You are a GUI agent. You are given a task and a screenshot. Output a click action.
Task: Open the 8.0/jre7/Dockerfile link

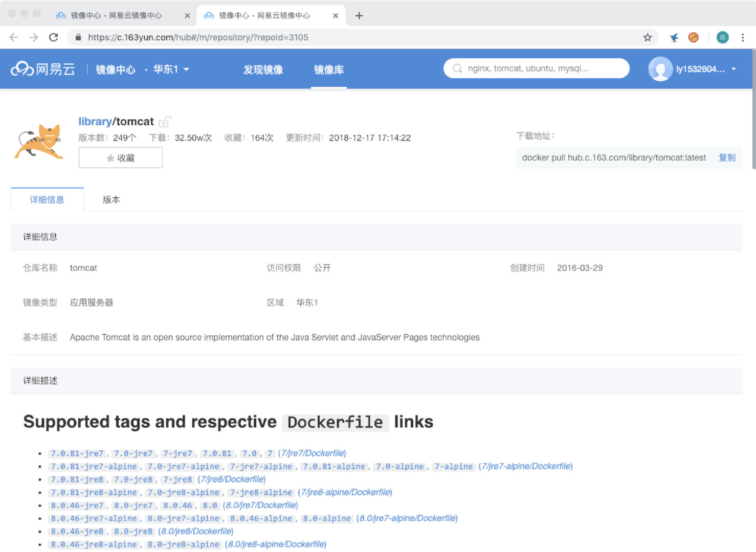260,505
